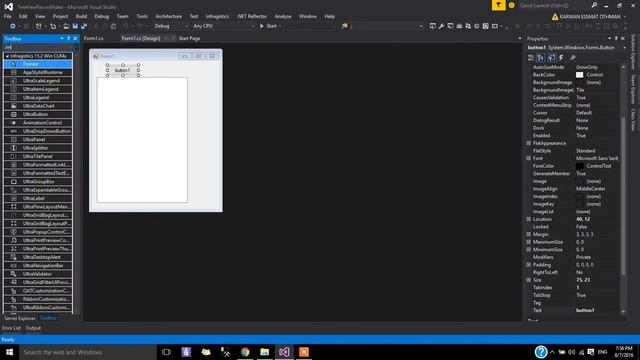
Task: Click the Save file toolbar icon
Action: coord(75,26)
